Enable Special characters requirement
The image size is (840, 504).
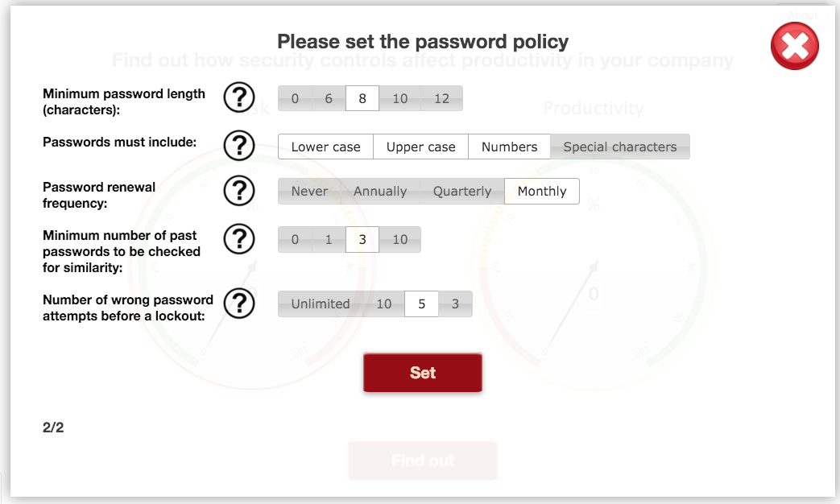(619, 147)
